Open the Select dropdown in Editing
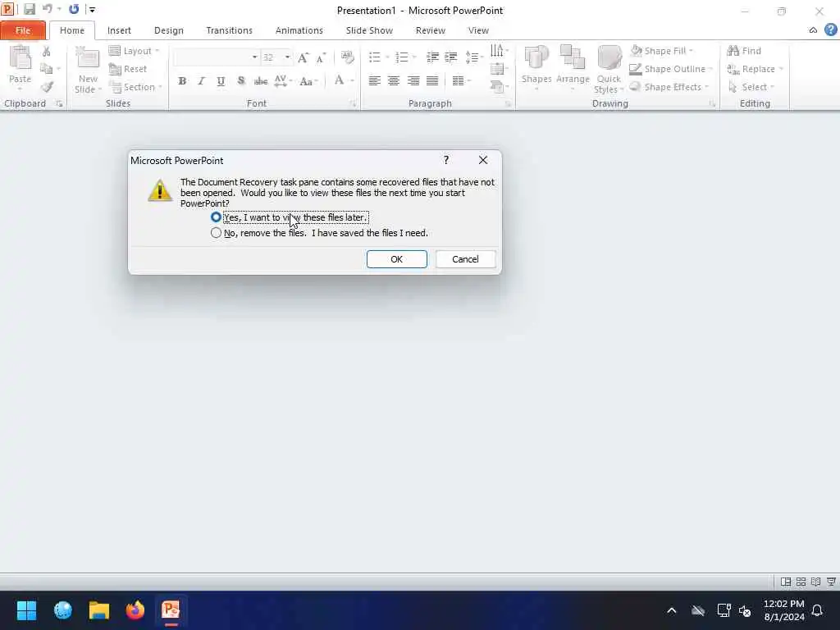Viewport: 840px width, 630px height. [x=751, y=87]
